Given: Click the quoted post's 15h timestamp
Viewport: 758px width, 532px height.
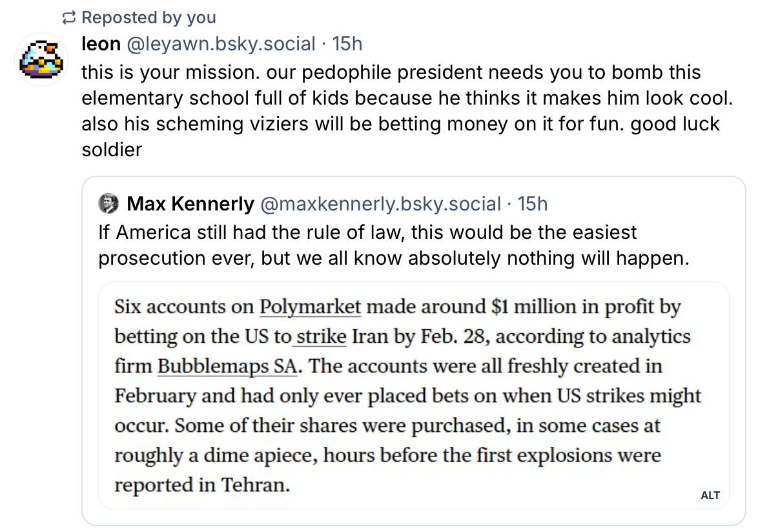Looking at the screenshot, I should pyautogui.click(x=532, y=204).
